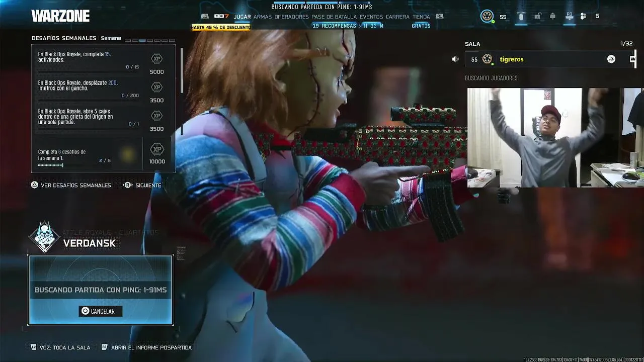The image size is (644, 362).
Task: Select the highlighted week page indicator segment
Action: click(x=142, y=40)
